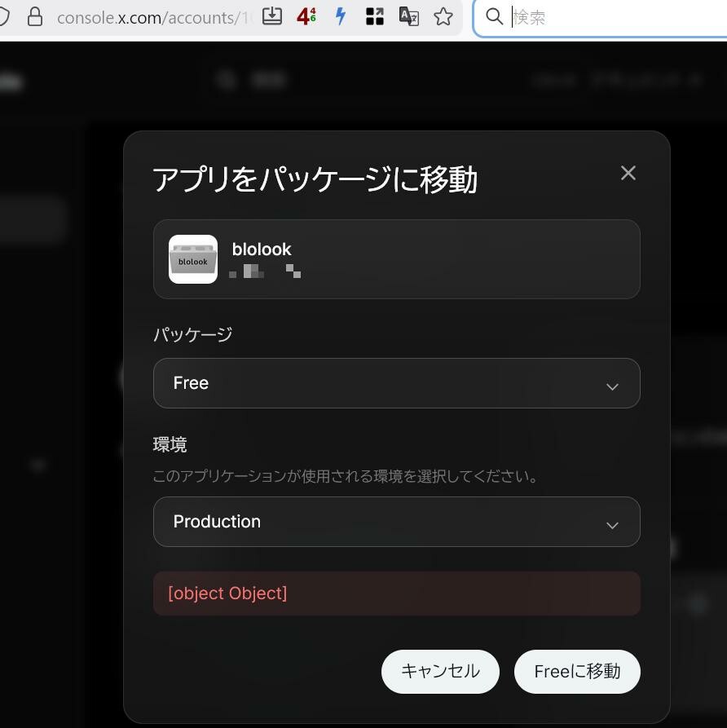Open the パッケージ dropdown showing Free

[x=396, y=383]
